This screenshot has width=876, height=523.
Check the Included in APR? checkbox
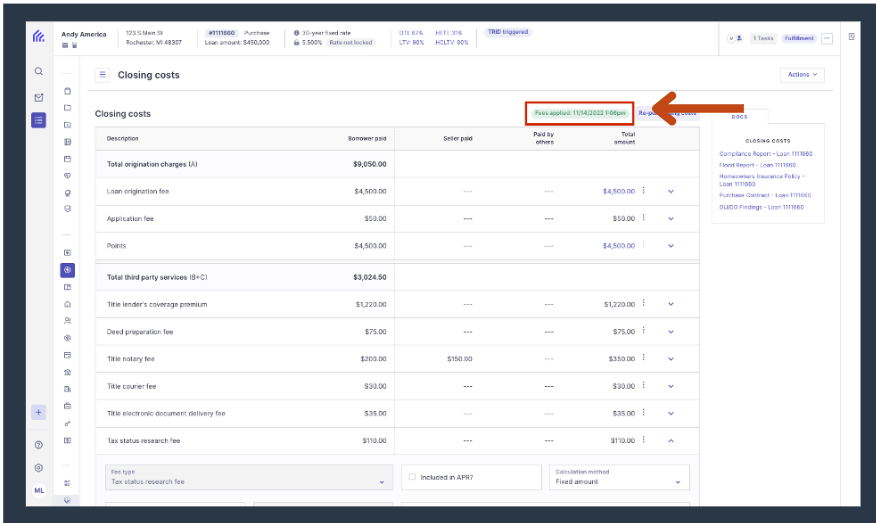(412, 477)
